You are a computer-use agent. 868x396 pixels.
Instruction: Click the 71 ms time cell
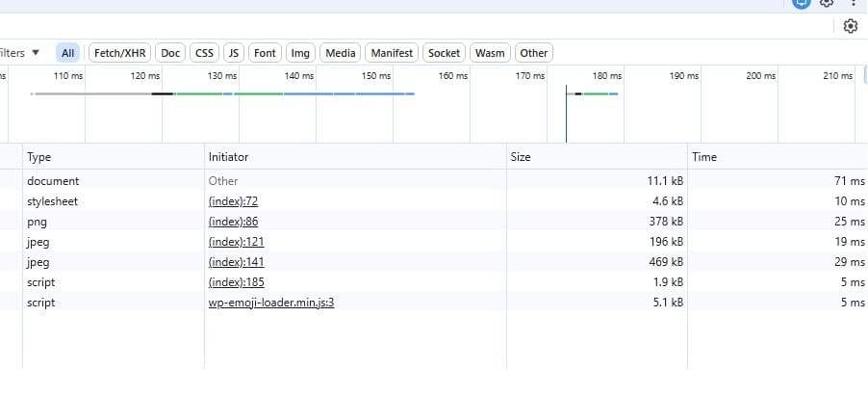click(778, 181)
